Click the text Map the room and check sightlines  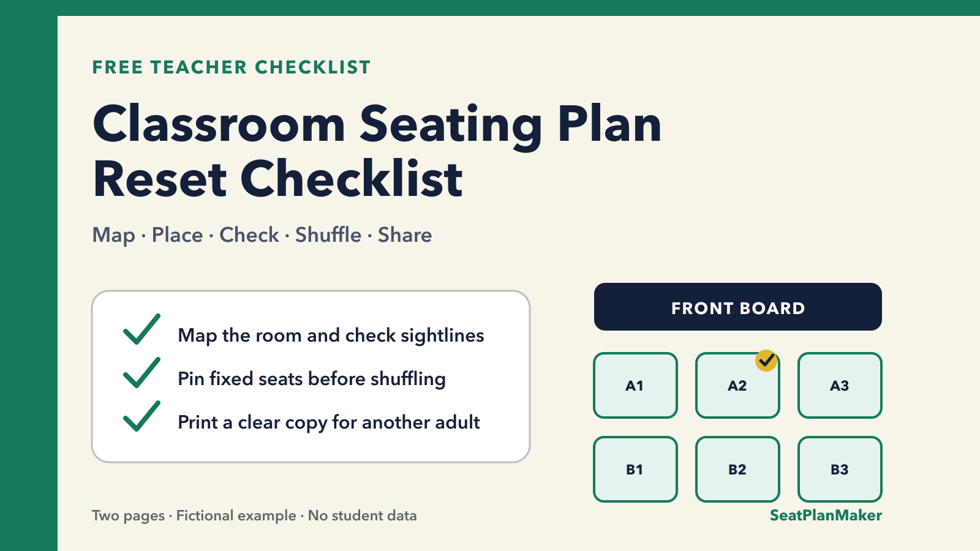click(331, 335)
